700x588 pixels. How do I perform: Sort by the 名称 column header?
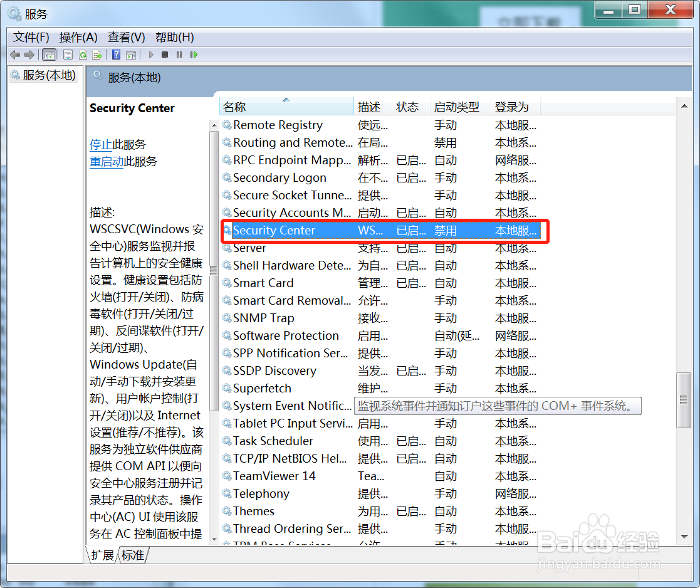click(286, 107)
